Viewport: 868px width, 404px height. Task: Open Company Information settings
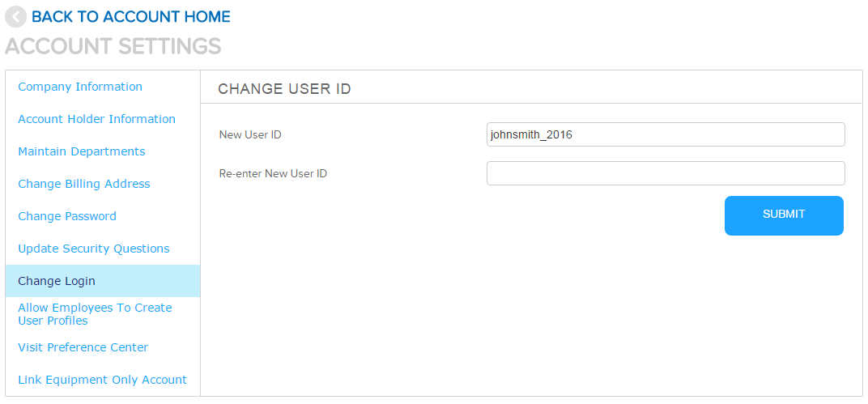coord(80,87)
